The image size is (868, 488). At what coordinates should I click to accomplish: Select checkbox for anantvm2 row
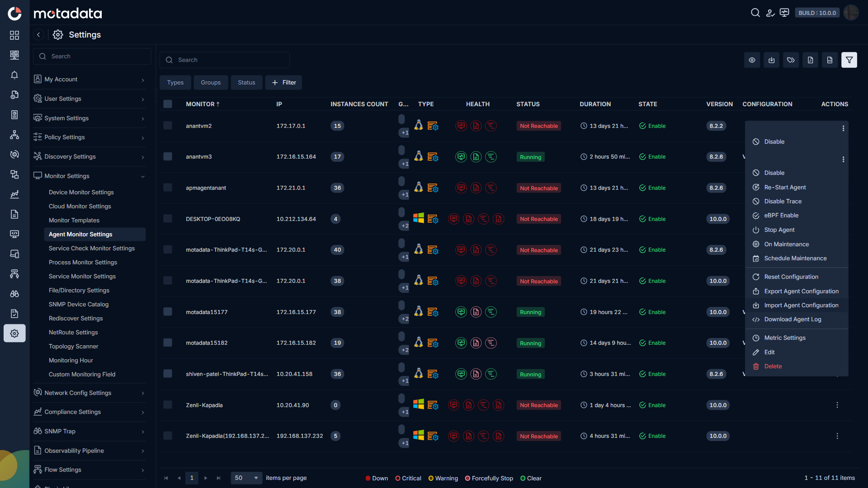pyautogui.click(x=168, y=126)
